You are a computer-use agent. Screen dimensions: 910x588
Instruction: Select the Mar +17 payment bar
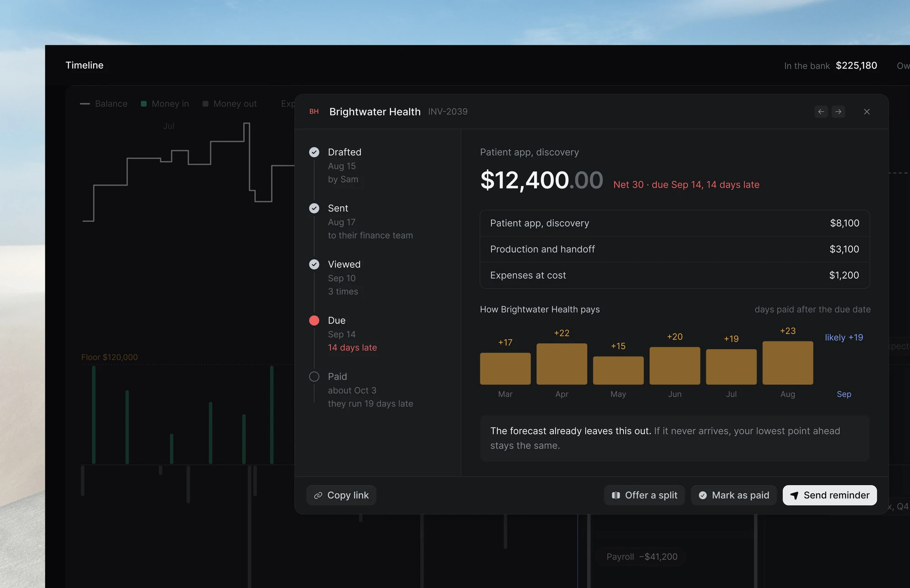[505, 368]
